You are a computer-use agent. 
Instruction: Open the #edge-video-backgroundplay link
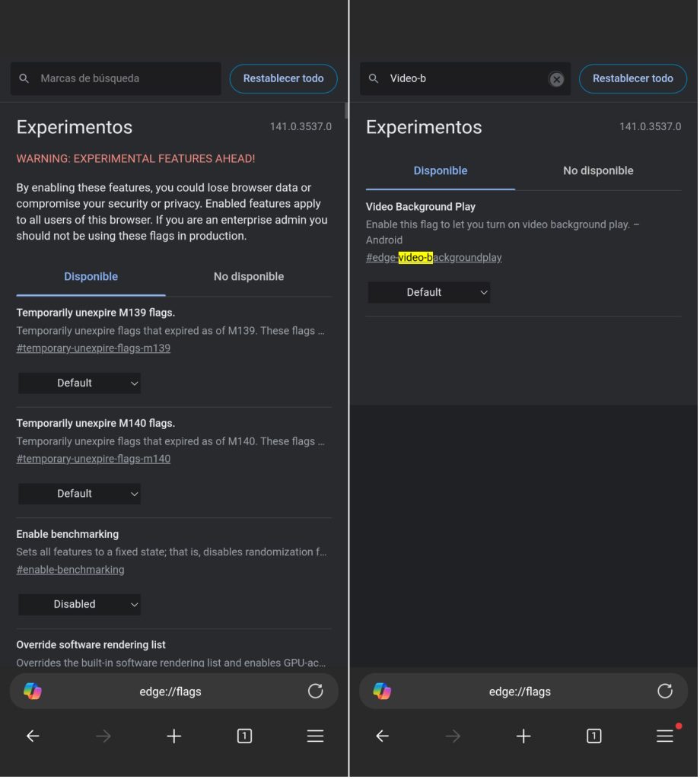click(x=434, y=257)
